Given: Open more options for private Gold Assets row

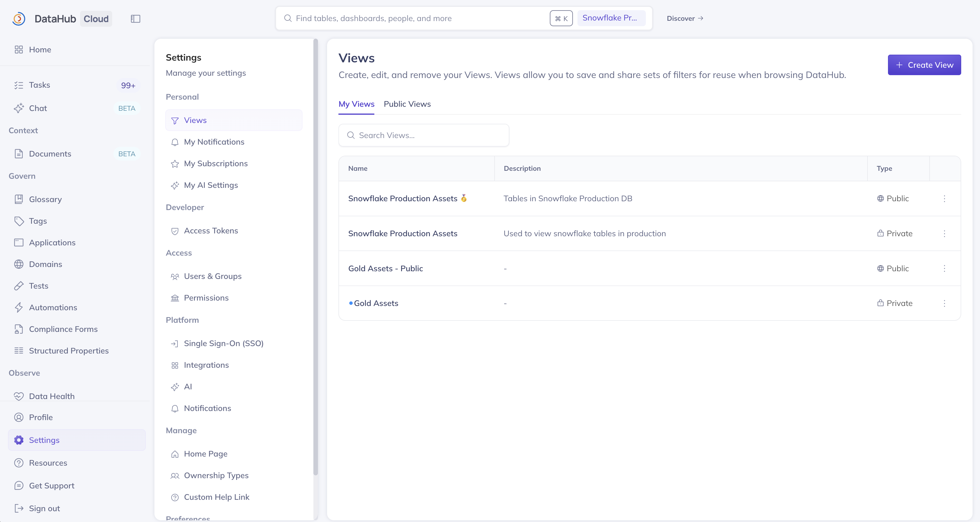Looking at the screenshot, I should [944, 303].
